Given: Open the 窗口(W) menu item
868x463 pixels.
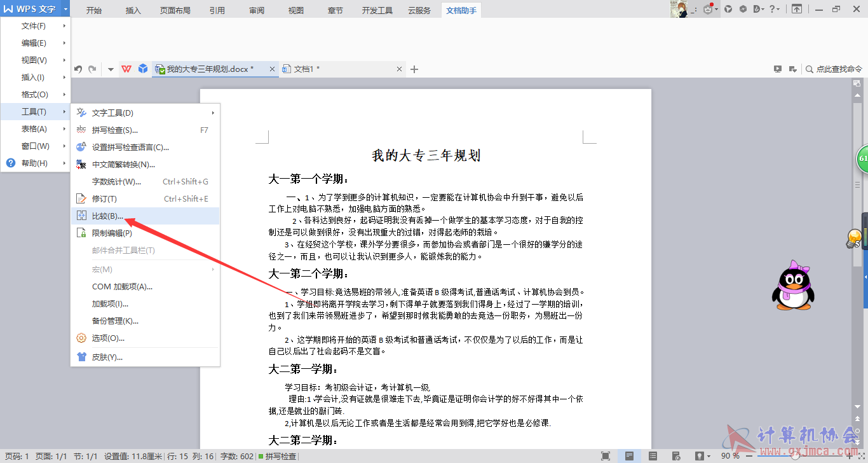Looking at the screenshot, I should tap(36, 146).
